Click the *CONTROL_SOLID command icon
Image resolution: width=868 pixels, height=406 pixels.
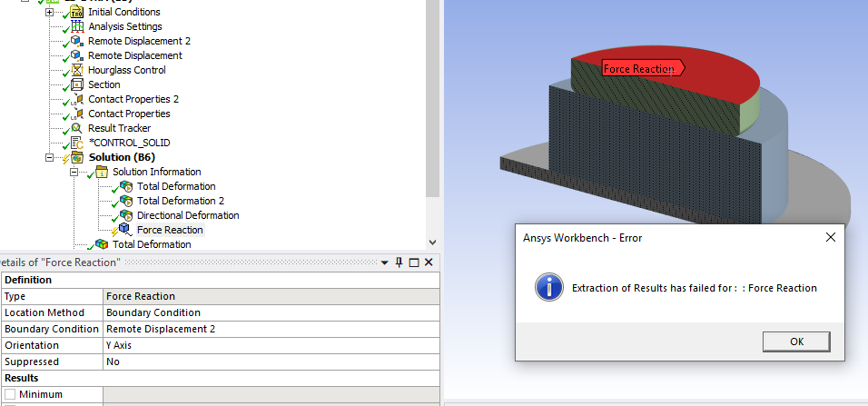[x=76, y=143]
